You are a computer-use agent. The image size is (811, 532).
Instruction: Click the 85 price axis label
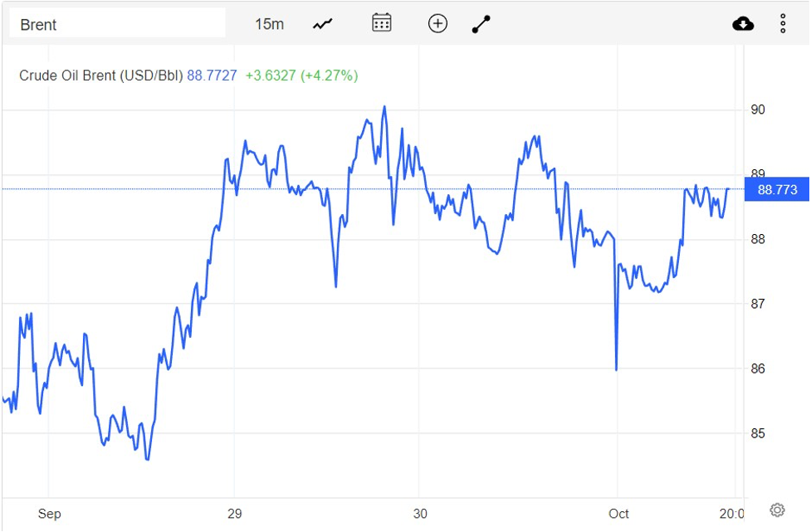pos(758,433)
